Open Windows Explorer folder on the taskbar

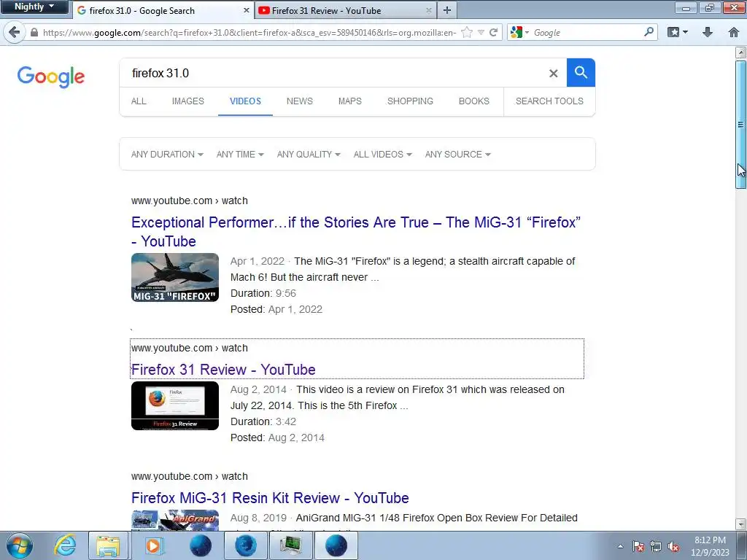tap(108, 545)
